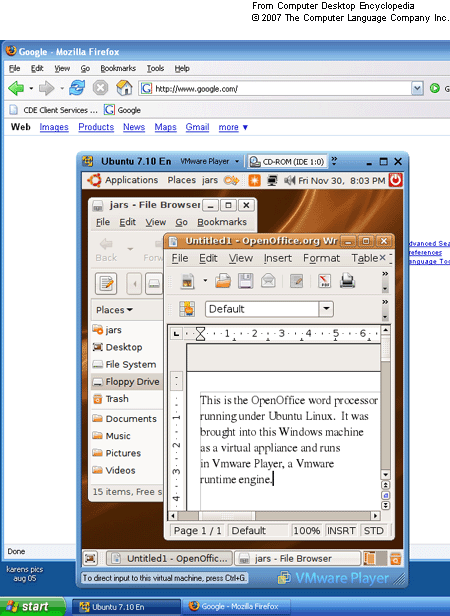The width and height of the screenshot is (450, 616).
Task: Export directly as PDF icon
Action: coord(324,281)
